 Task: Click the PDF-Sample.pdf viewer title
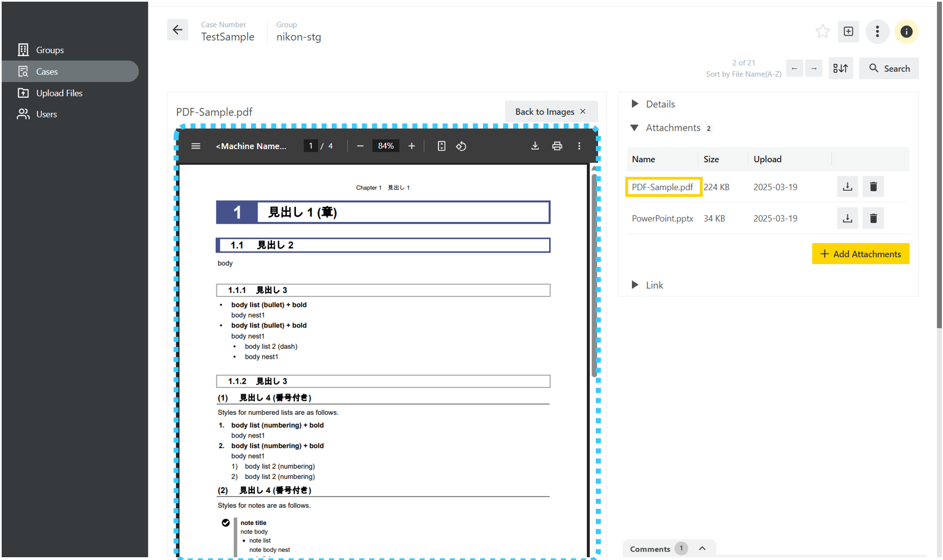pyautogui.click(x=214, y=112)
